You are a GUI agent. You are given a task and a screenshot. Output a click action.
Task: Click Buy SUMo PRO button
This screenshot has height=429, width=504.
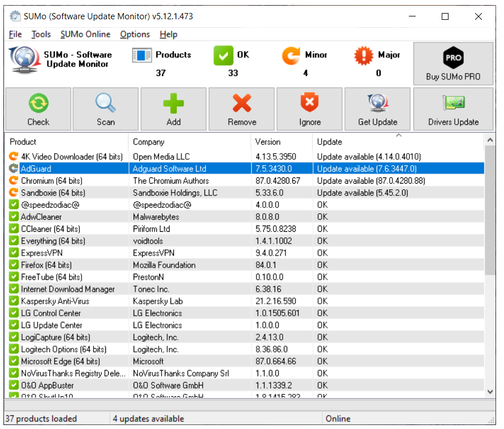point(453,63)
